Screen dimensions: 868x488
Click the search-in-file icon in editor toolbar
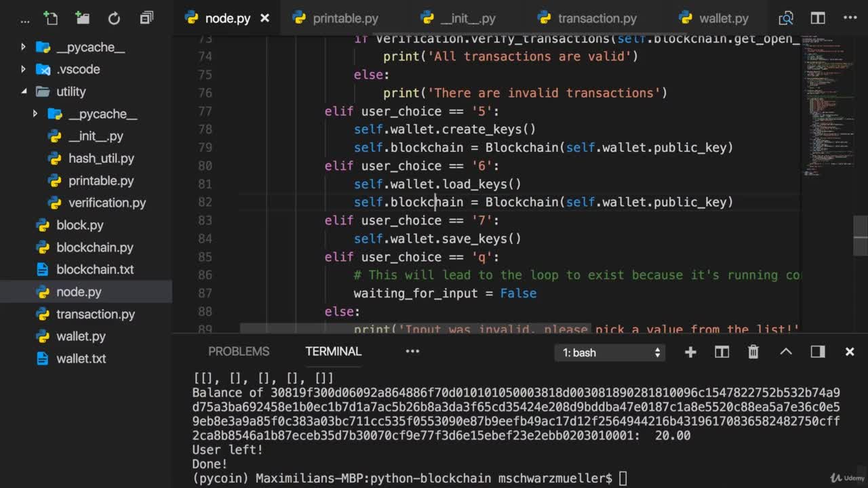pos(786,18)
